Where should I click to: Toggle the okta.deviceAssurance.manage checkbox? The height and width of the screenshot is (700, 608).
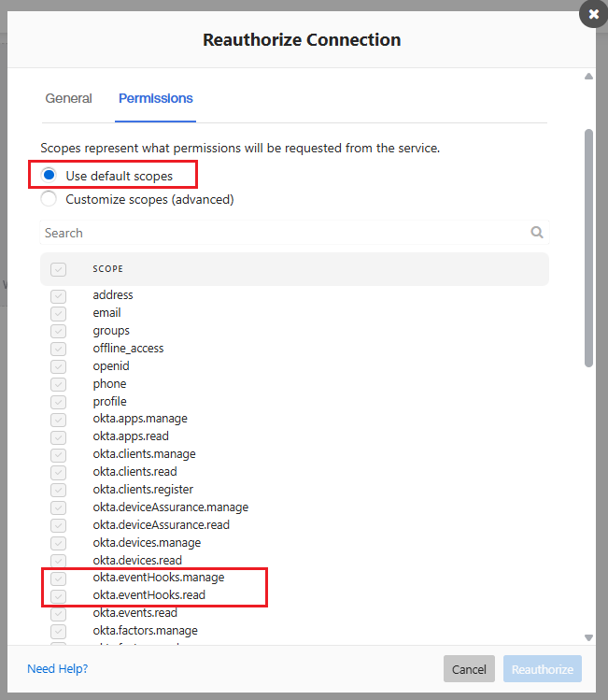pos(59,508)
